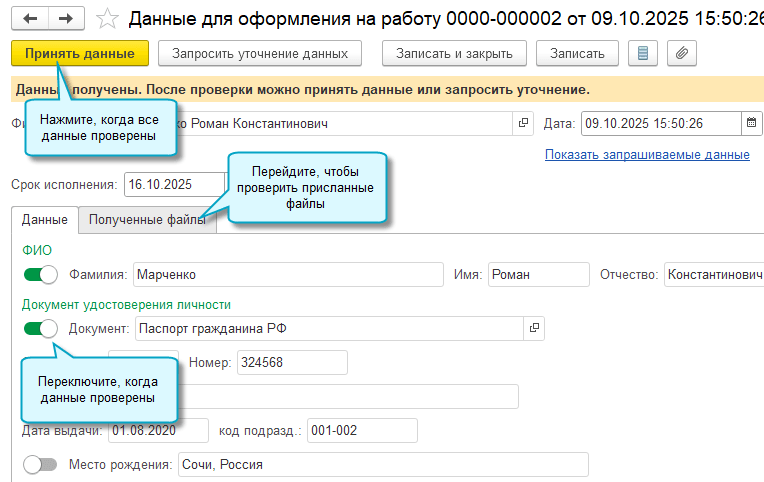This screenshot has width=764, height=482.
Task: Toggle the Документ verification switch
Action: pyautogui.click(x=41, y=328)
